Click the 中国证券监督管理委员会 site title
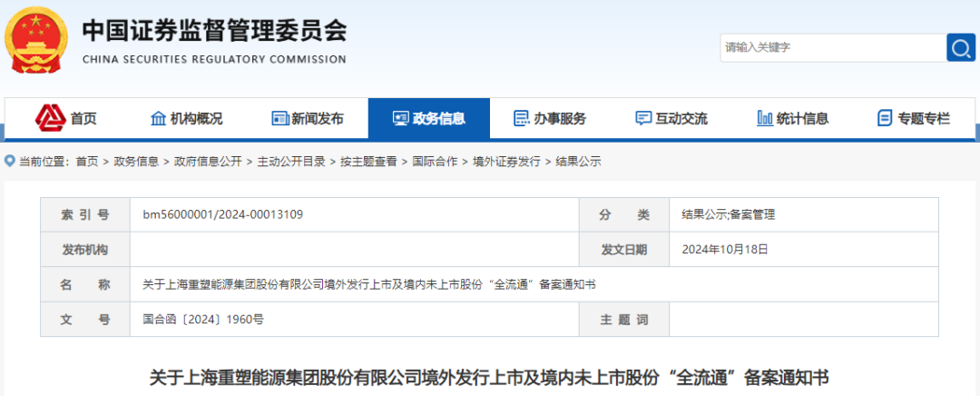 [x=214, y=31]
